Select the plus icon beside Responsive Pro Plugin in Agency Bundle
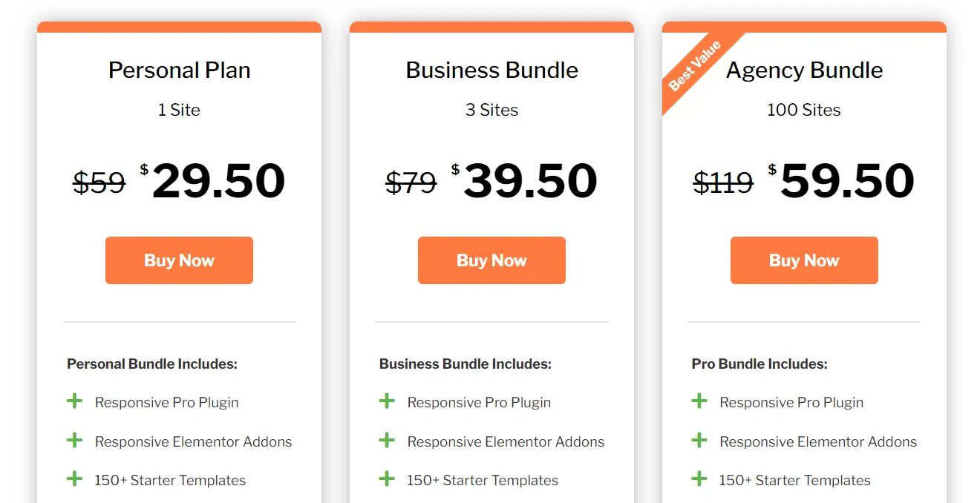The width and height of the screenshot is (980, 503). (x=699, y=401)
